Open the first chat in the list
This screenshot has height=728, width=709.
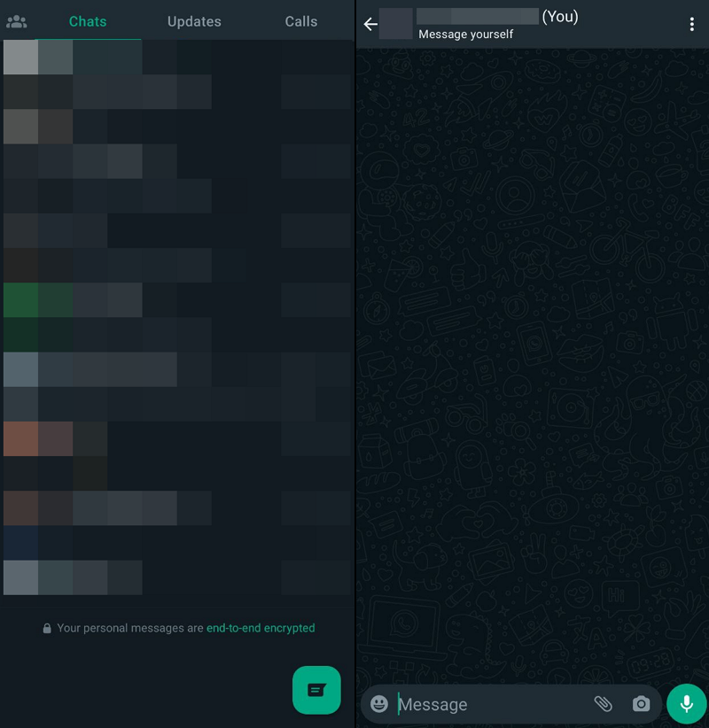pyautogui.click(x=177, y=58)
